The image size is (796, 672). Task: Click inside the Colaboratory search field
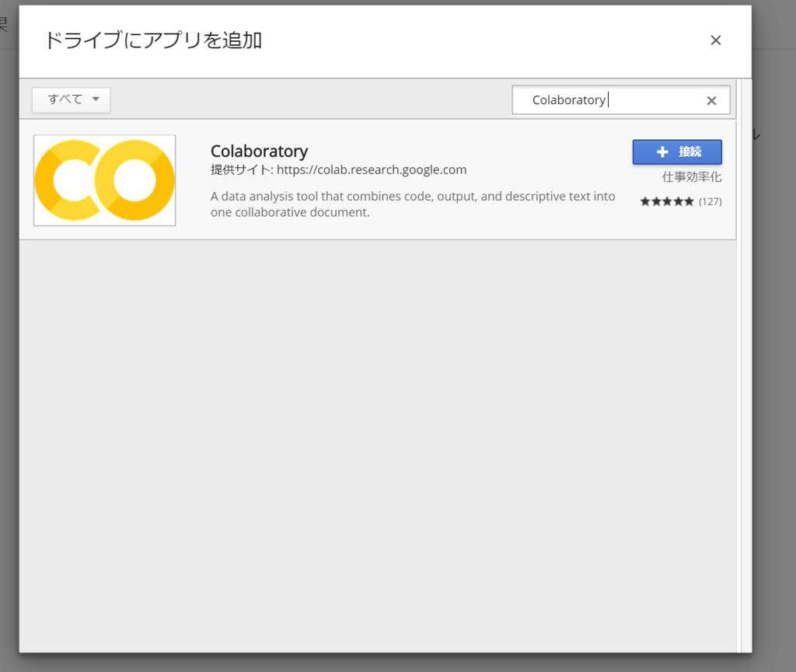620,100
